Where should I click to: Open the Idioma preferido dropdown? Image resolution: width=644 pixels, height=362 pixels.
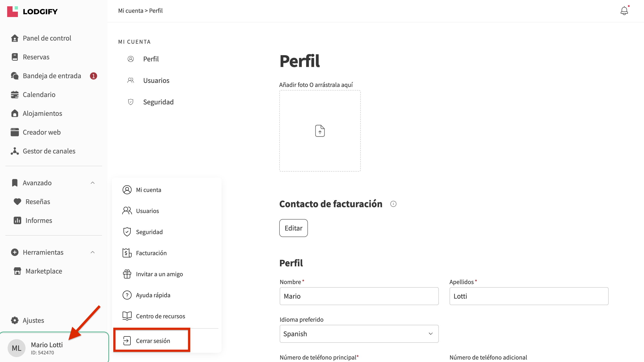[x=359, y=334]
